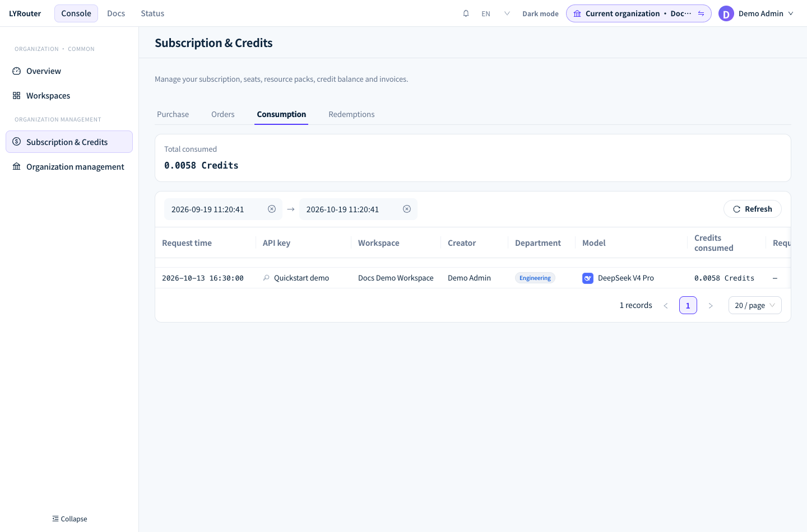
Task: Open Overview in the sidebar
Action: coord(69,71)
